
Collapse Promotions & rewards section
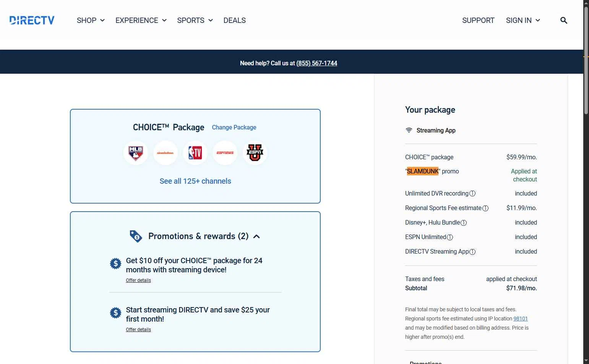[x=256, y=236]
